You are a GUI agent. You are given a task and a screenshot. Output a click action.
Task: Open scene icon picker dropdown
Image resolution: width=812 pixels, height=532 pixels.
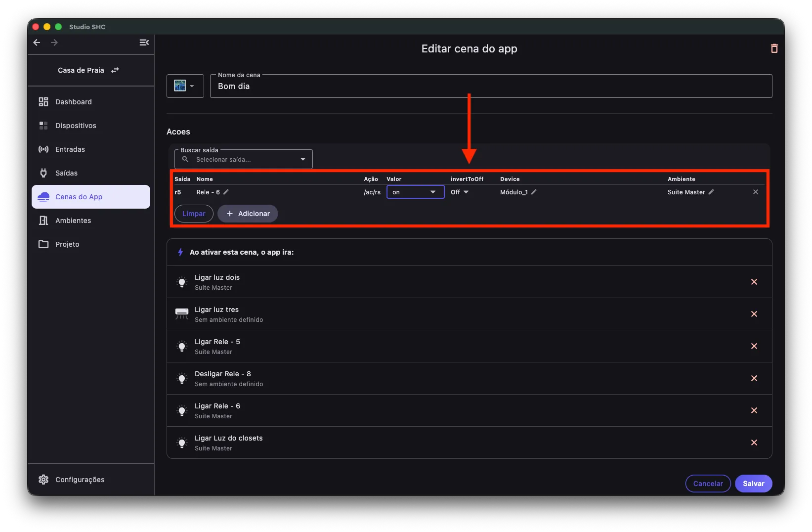[185, 86]
